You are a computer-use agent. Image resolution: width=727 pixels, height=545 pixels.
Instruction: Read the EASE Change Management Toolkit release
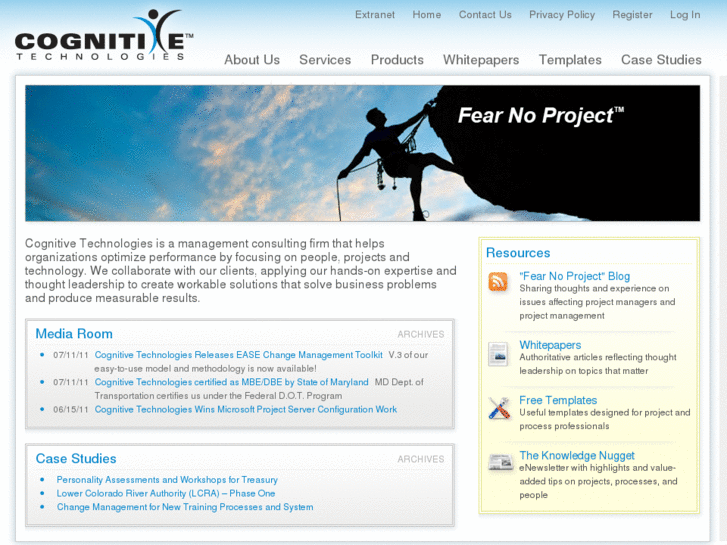click(239, 355)
